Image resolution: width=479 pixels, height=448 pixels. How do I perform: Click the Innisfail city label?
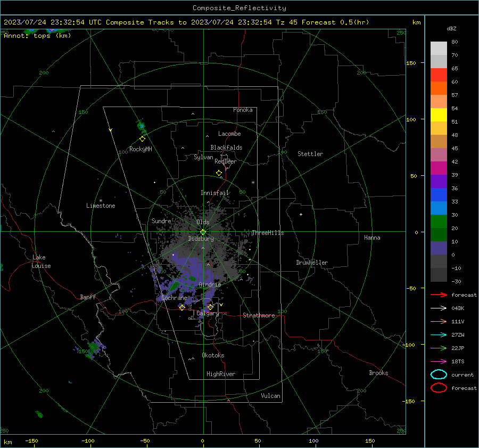click(214, 193)
